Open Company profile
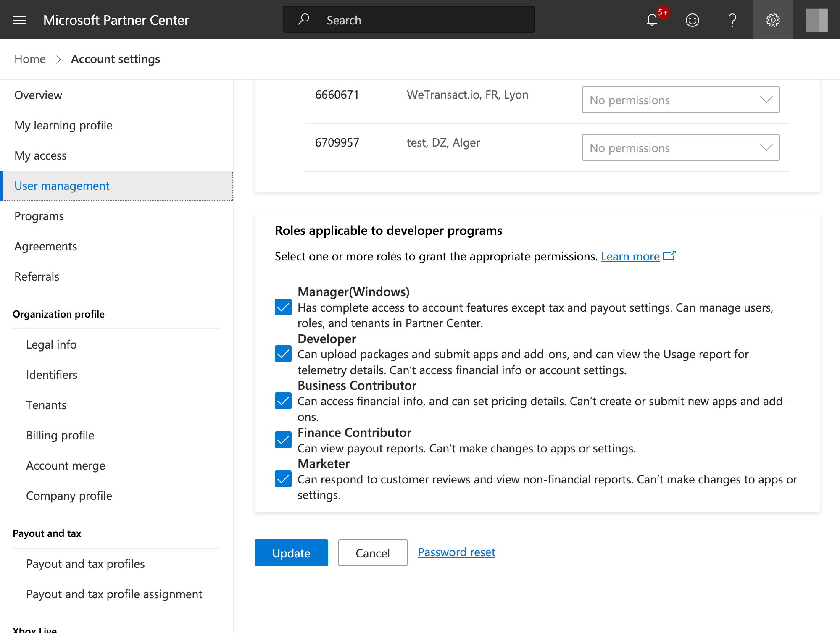This screenshot has height=633, width=840. 69,496
